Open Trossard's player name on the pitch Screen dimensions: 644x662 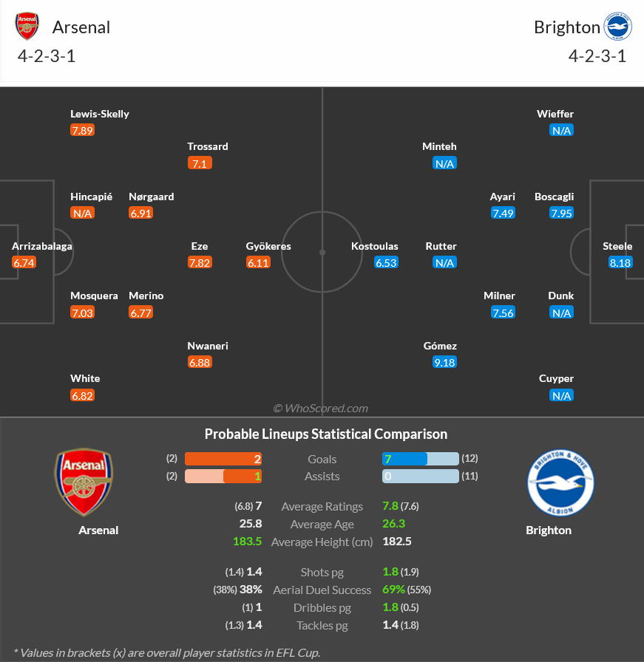(x=208, y=146)
